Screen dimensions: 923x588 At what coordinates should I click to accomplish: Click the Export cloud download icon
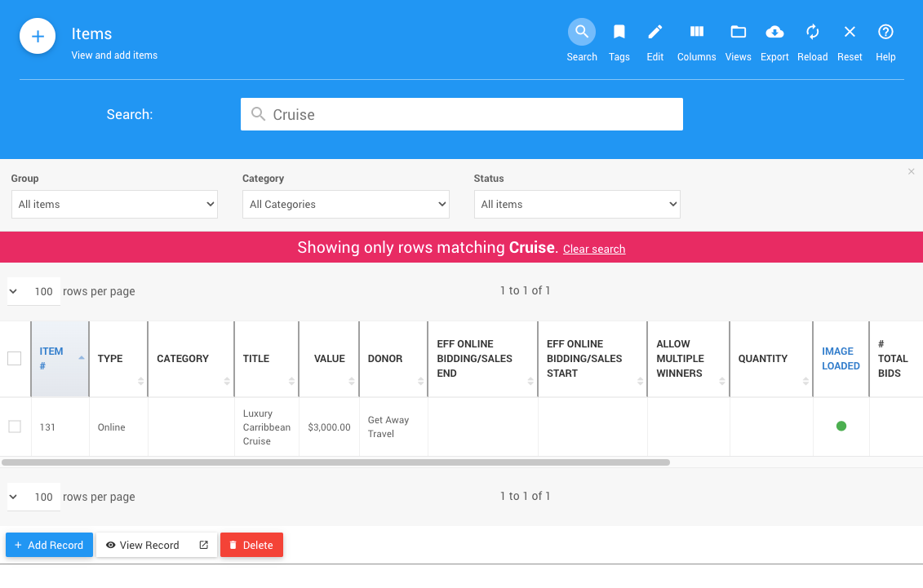[x=774, y=33]
